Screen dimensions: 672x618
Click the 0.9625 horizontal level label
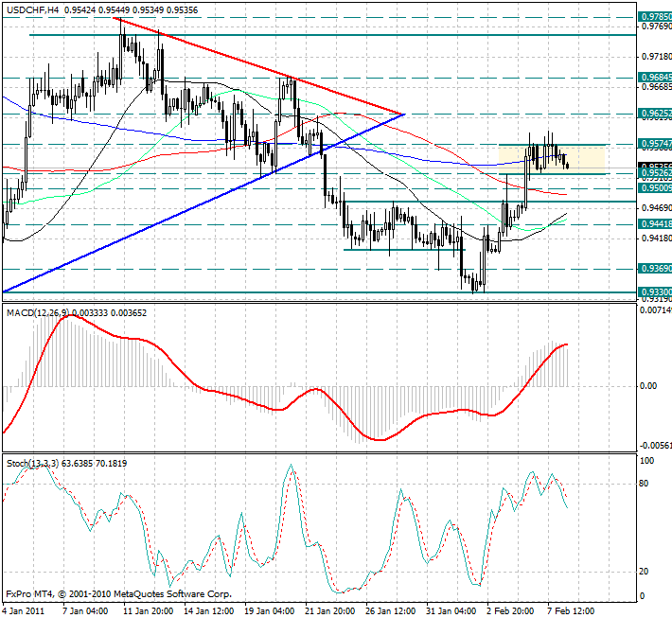click(x=653, y=113)
